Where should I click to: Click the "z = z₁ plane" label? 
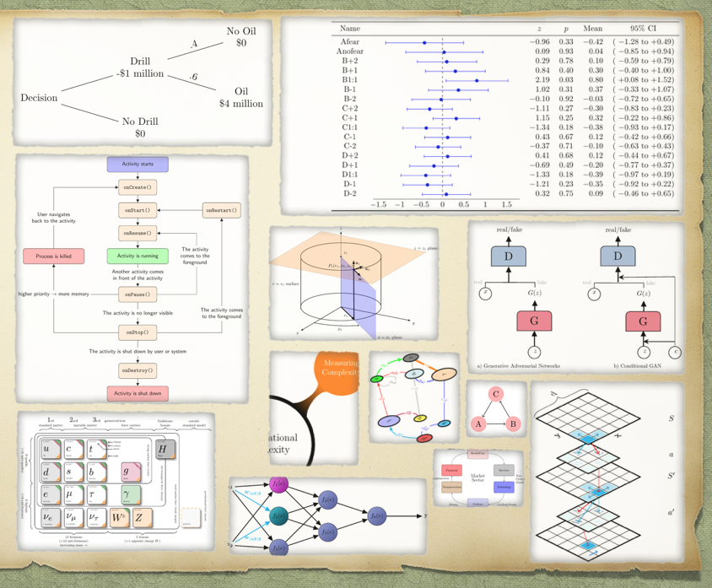[x=425, y=248]
